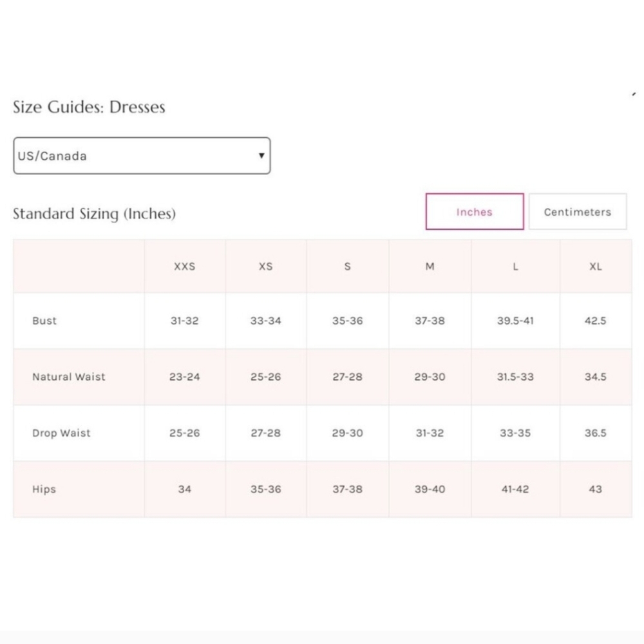Click the M size column header

(x=430, y=267)
